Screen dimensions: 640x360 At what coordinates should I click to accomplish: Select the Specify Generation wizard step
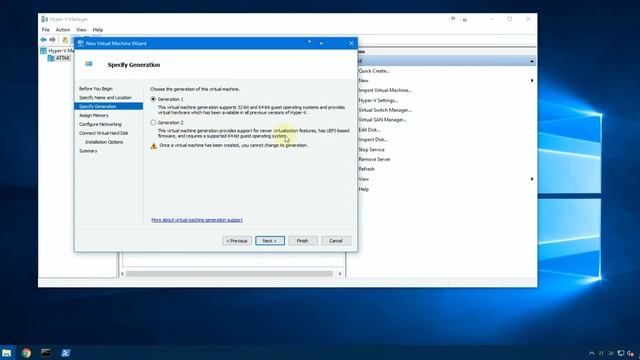tap(109, 107)
